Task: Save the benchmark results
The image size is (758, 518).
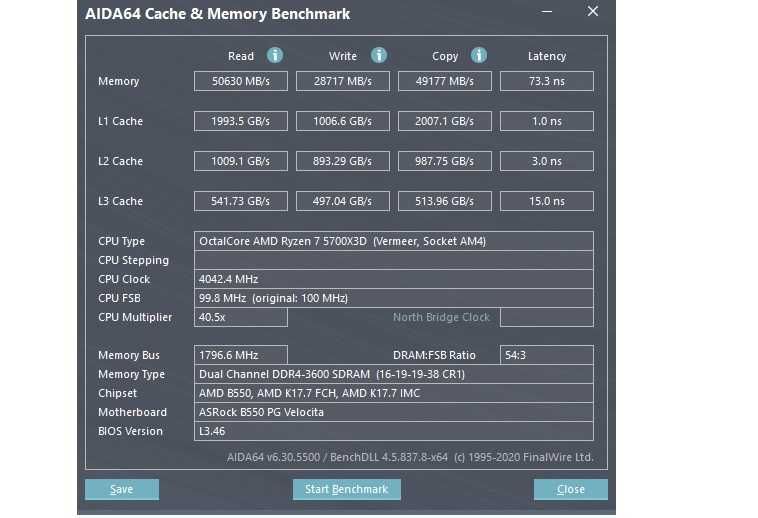Action: click(122, 489)
